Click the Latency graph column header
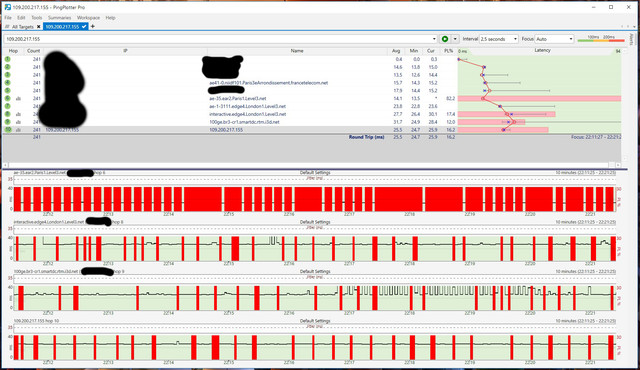The height and width of the screenshot is (370, 640). tap(542, 51)
